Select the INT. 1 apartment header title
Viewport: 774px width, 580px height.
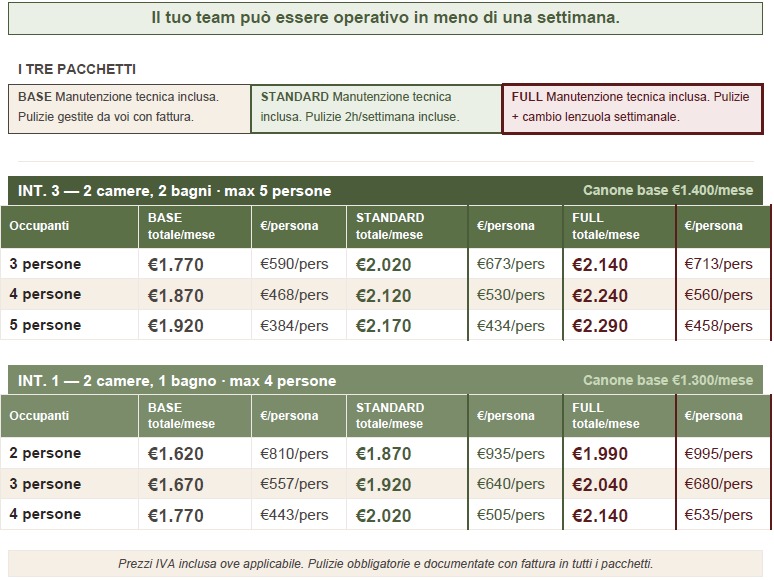pos(177,381)
